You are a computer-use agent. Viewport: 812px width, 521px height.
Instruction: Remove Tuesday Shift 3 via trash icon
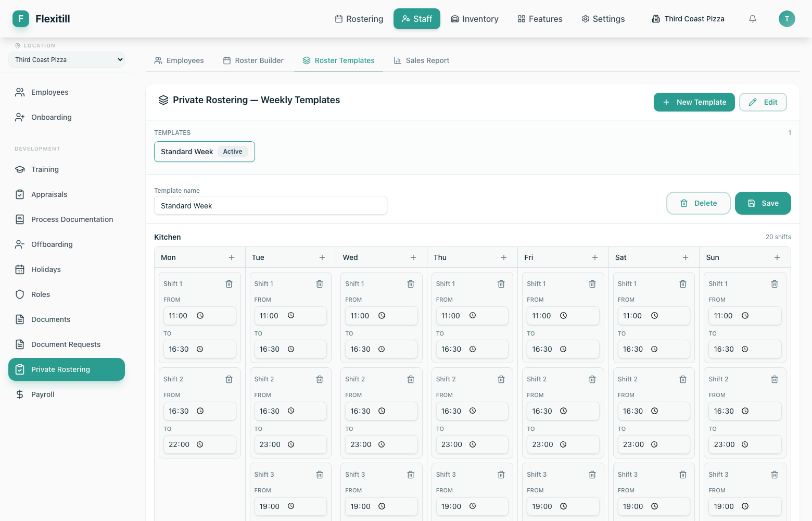tap(320, 475)
